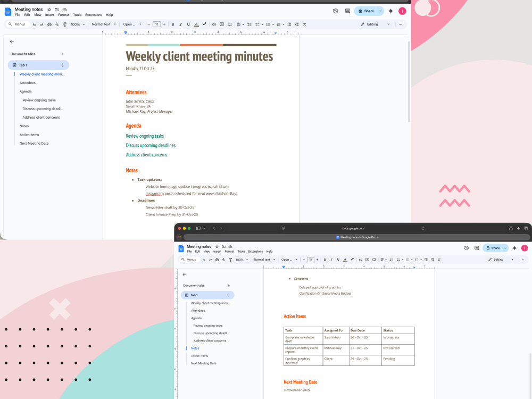
Task: Click Share button in the upper window
Action: point(366,11)
